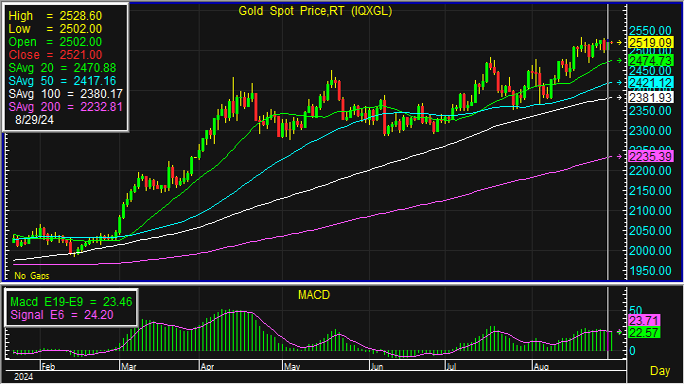Click the MACD panel title
The width and height of the screenshot is (685, 385).
point(314,295)
